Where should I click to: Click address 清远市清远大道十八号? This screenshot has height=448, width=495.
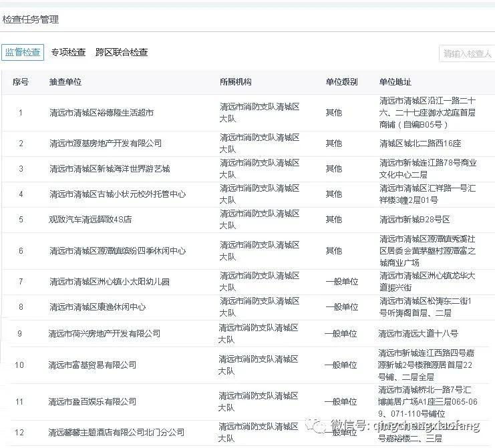[x=418, y=333]
